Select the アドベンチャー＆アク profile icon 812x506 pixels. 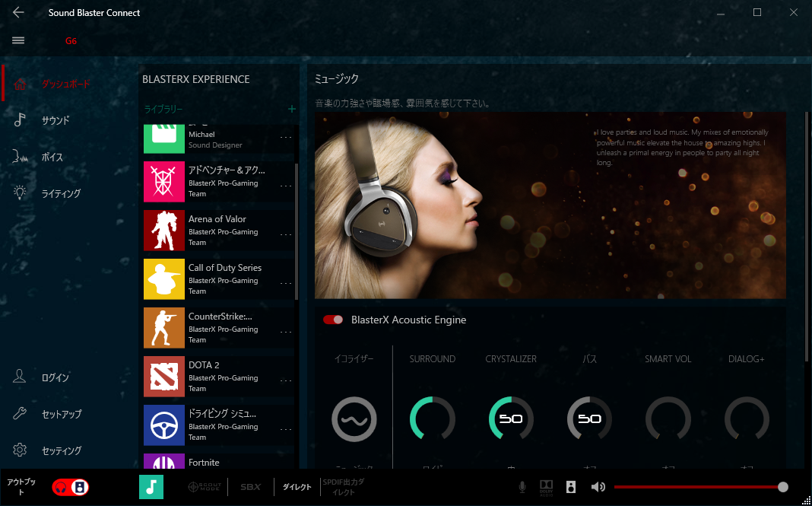coord(164,181)
